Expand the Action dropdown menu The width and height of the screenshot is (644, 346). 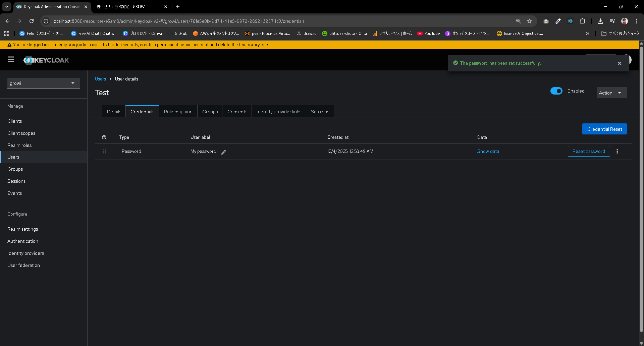click(x=611, y=93)
